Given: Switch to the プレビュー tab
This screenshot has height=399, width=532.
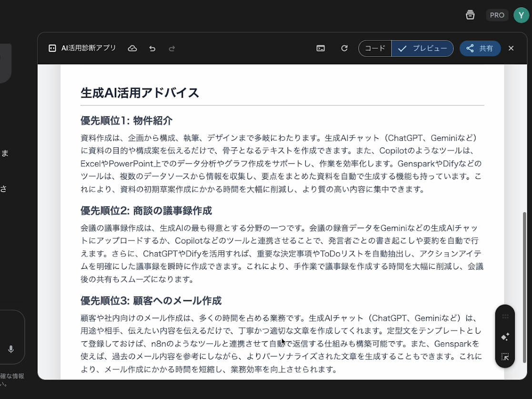Looking at the screenshot, I should (x=422, y=48).
